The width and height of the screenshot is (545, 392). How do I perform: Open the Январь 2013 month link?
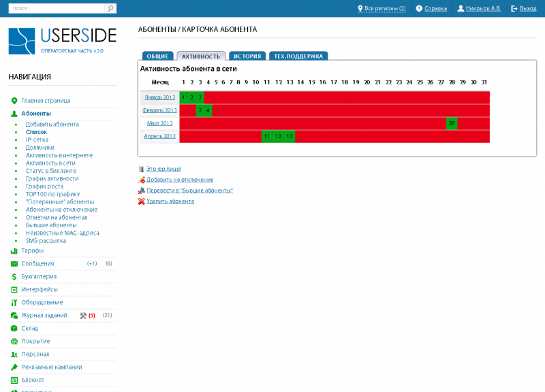tap(160, 97)
